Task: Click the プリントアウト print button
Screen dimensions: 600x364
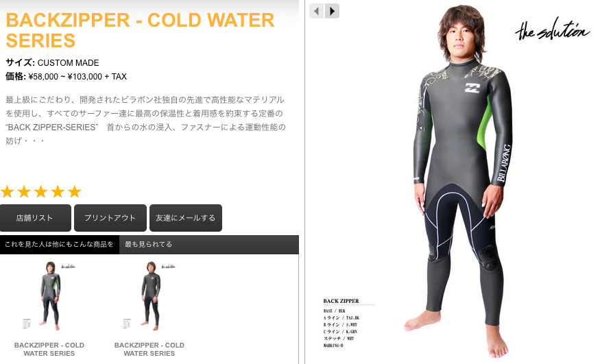Action: tap(110, 218)
